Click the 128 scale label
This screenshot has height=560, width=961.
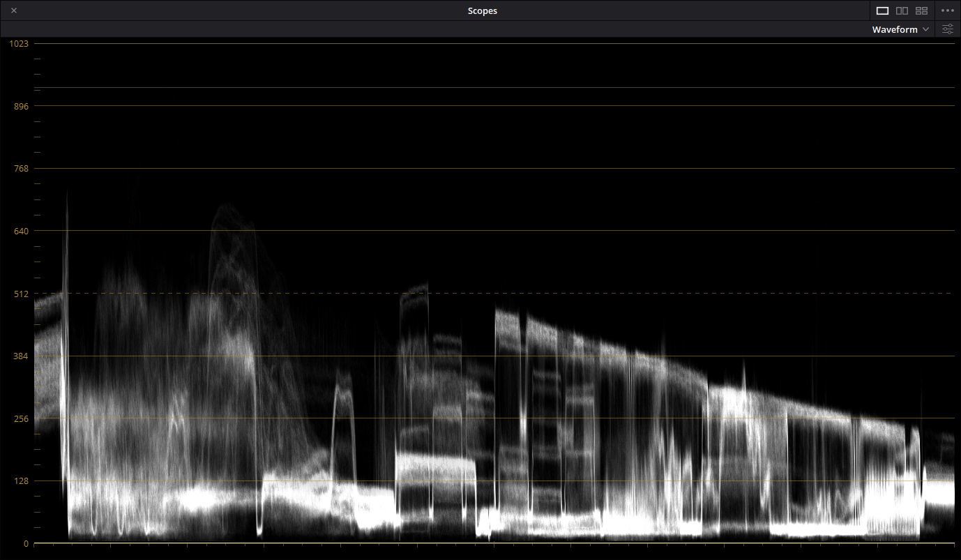point(21,480)
